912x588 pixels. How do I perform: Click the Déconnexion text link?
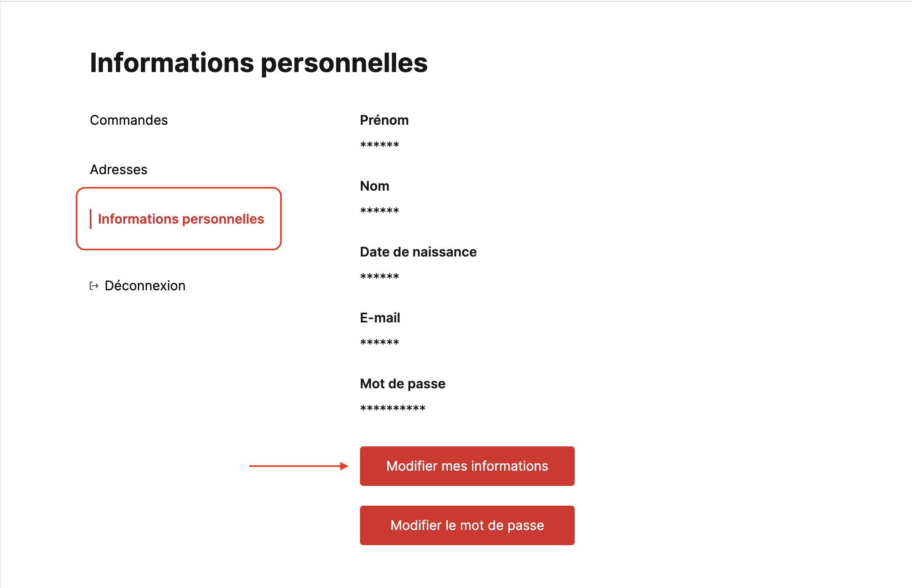coord(145,286)
